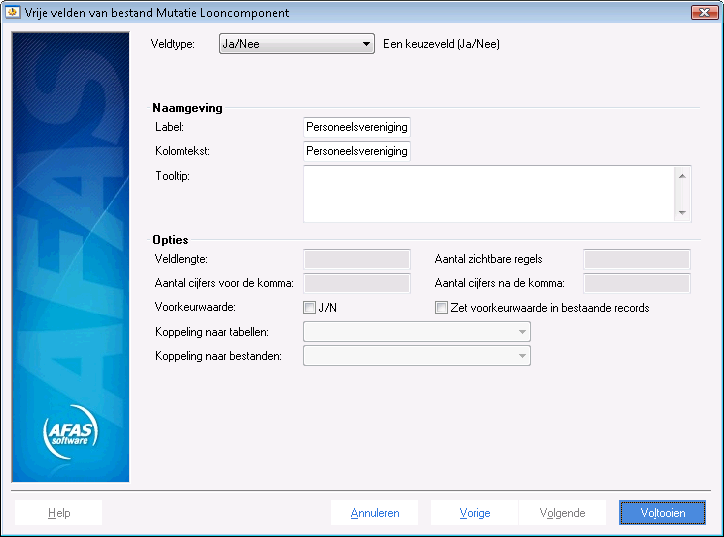Click the AFAS window title bar icon

coord(12,12)
